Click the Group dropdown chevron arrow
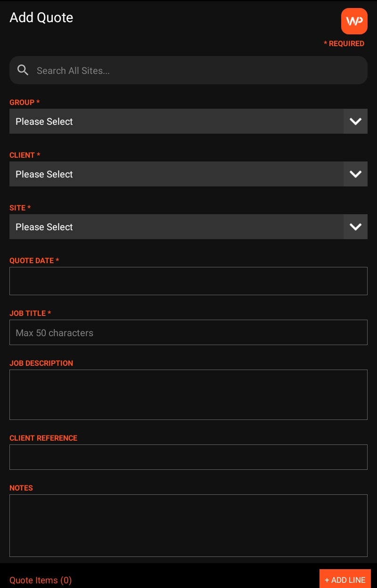This screenshot has height=588, width=377. pyautogui.click(x=355, y=121)
